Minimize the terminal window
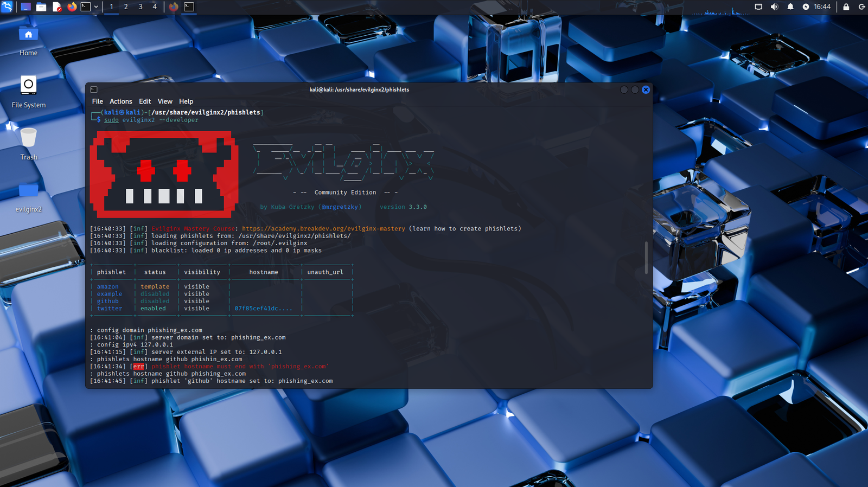868x487 pixels. [x=624, y=89]
